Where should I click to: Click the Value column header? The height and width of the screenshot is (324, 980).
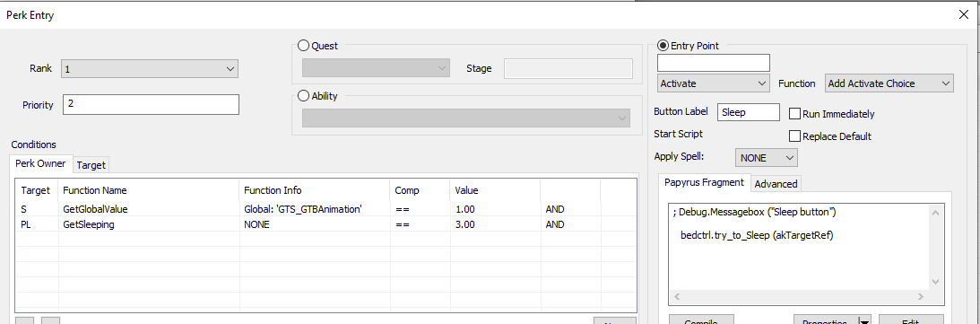click(x=495, y=190)
